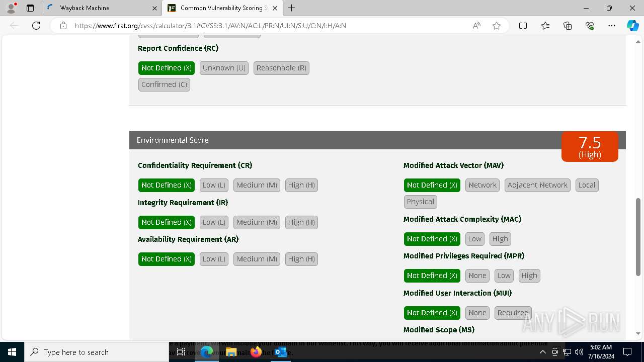The height and width of the screenshot is (362, 644).
Task: Open the volume tray icon
Action: coord(579,352)
